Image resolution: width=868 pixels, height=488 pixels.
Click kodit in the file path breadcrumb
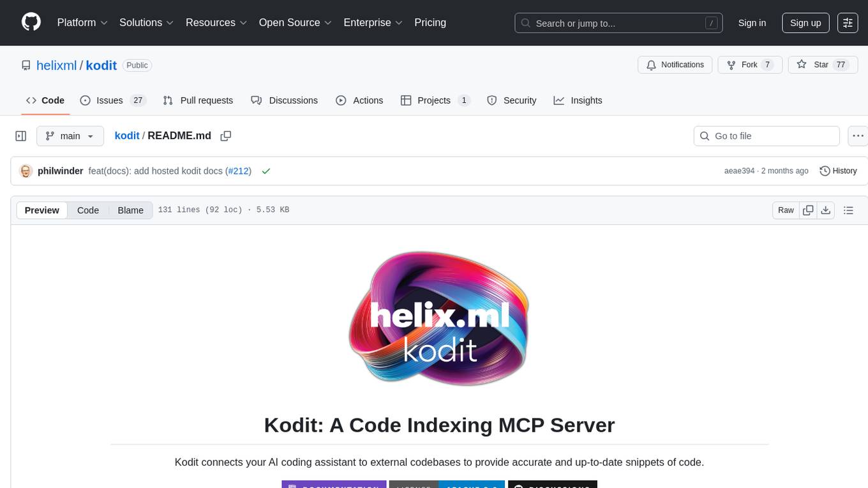[127, 135]
